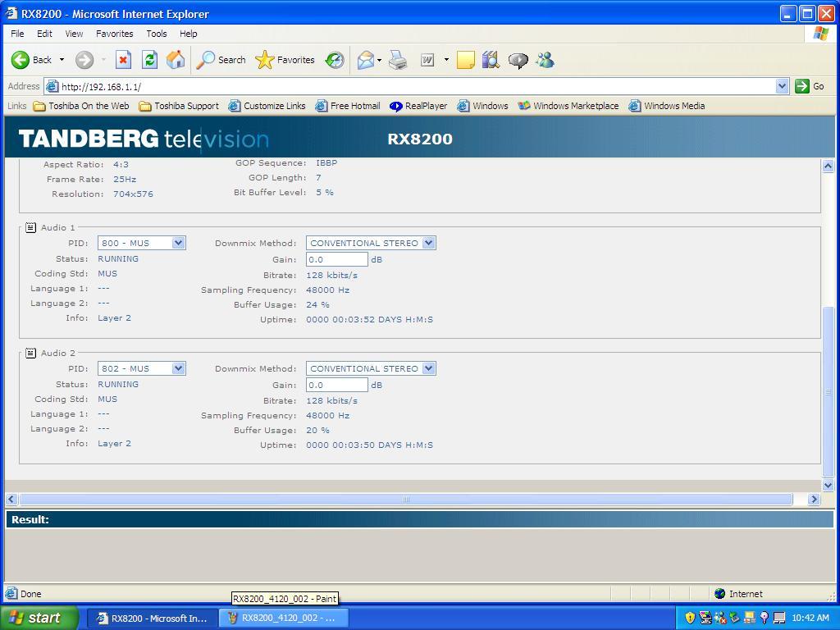840x630 pixels.
Task: Collapse the Audio 1 section icon
Action: (x=30, y=227)
